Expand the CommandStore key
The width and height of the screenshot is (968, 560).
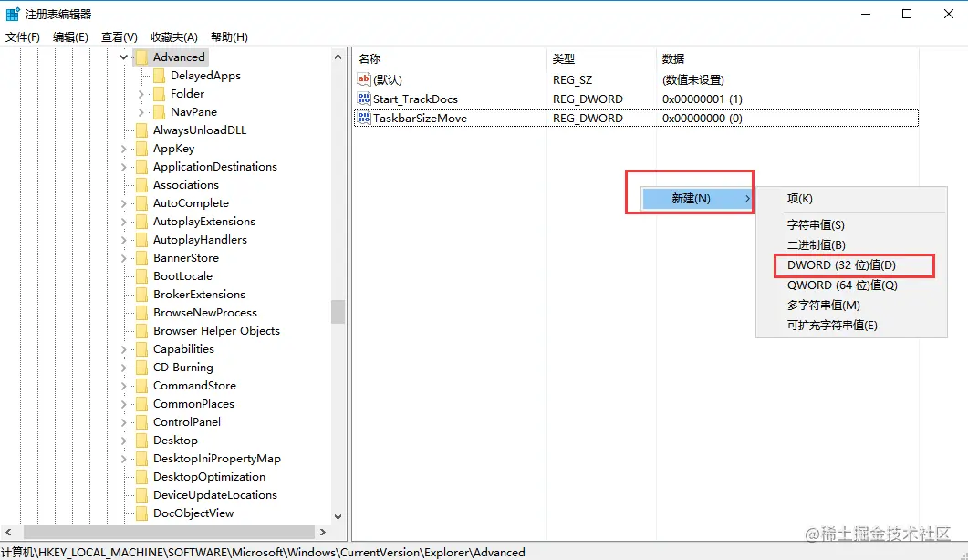point(123,385)
